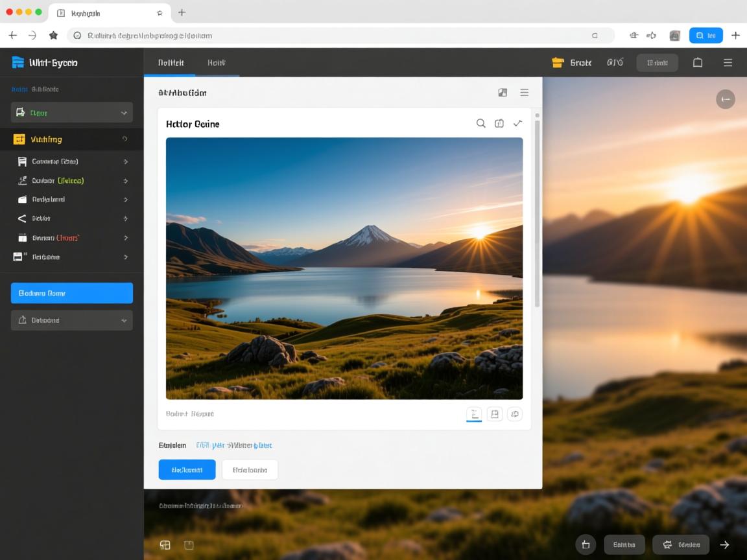The height and width of the screenshot is (560, 747).
Task: Click the magnifier search icon above the photo
Action: pyautogui.click(x=481, y=123)
